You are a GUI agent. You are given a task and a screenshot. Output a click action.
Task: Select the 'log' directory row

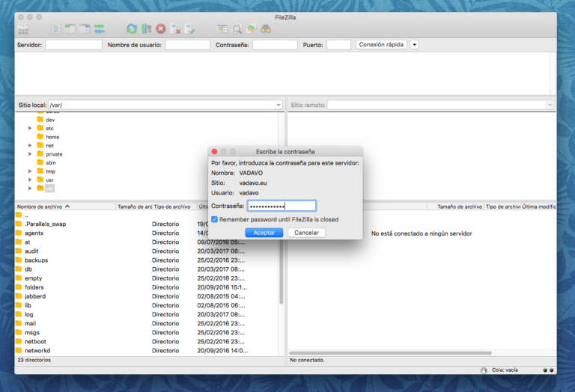tap(147, 314)
